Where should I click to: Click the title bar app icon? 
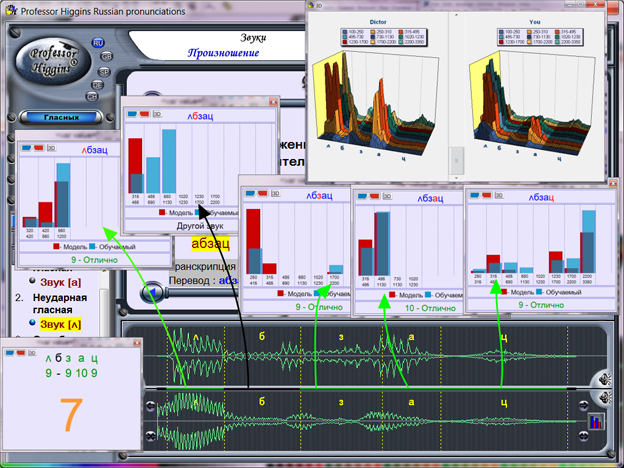click(11, 10)
